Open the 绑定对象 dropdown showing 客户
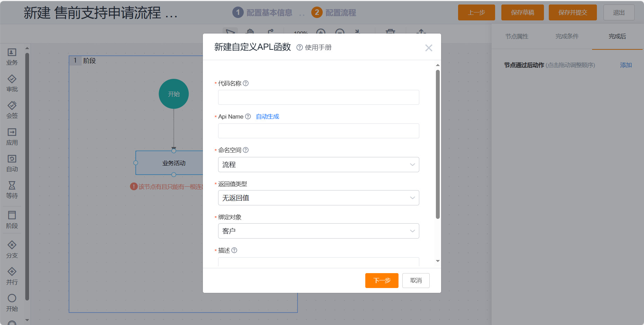This screenshot has height=325, width=644. [x=319, y=231]
